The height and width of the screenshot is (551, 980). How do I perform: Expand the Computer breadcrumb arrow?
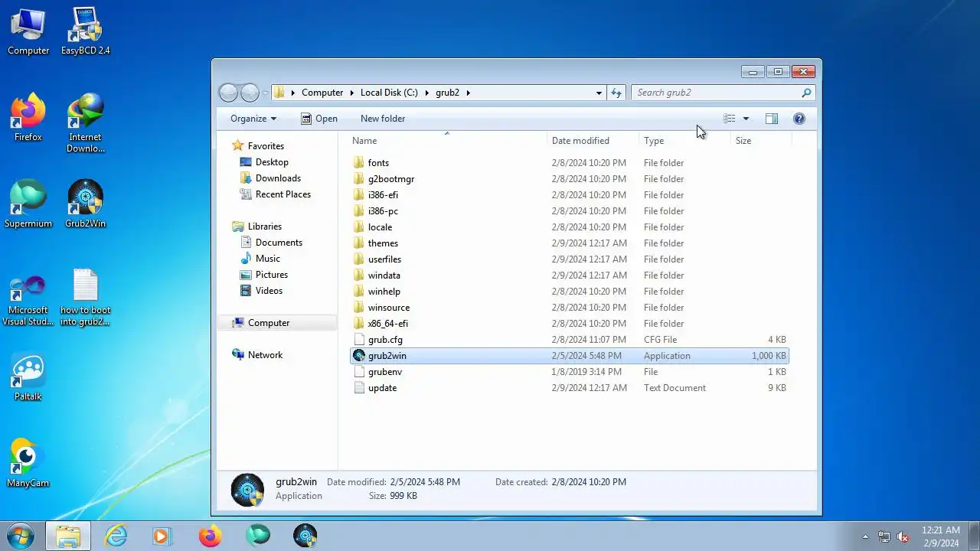pyautogui.click(x=351, y=93)
